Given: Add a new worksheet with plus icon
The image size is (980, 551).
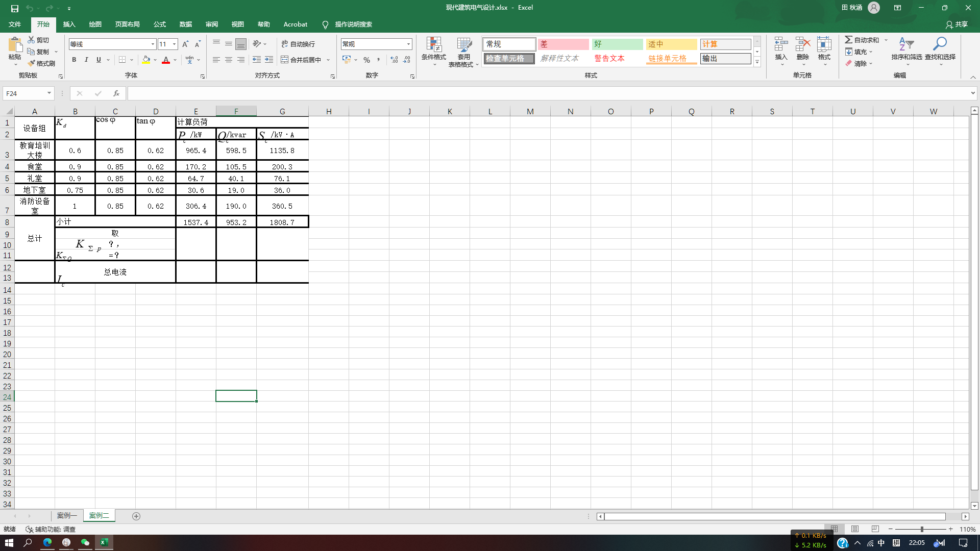Looking at the screenshot, I should click(x=136, y=516).
